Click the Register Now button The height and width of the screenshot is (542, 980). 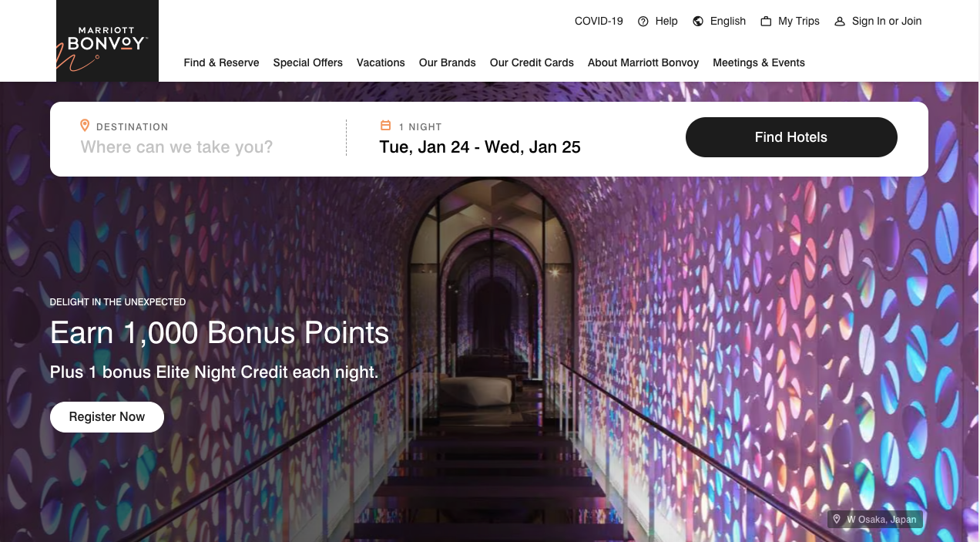(107, 417)
